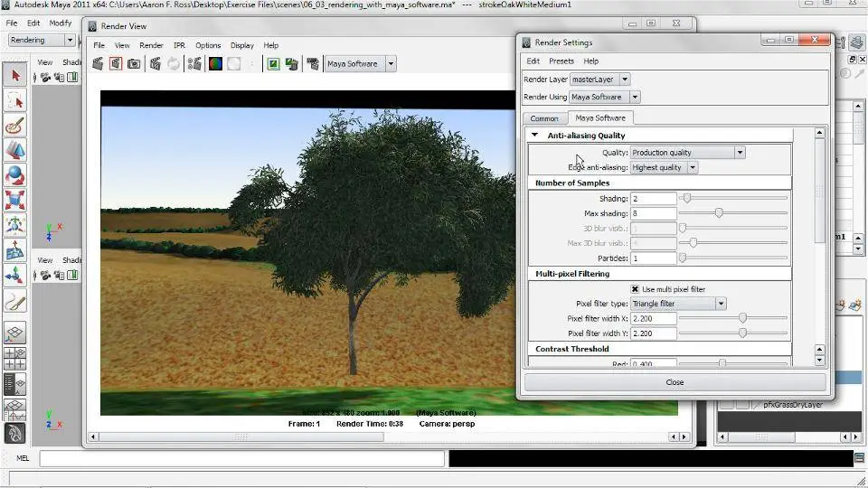868x488 pixels.
Task: Select the Paint Selection tool in toolbox
Action: 14,126
